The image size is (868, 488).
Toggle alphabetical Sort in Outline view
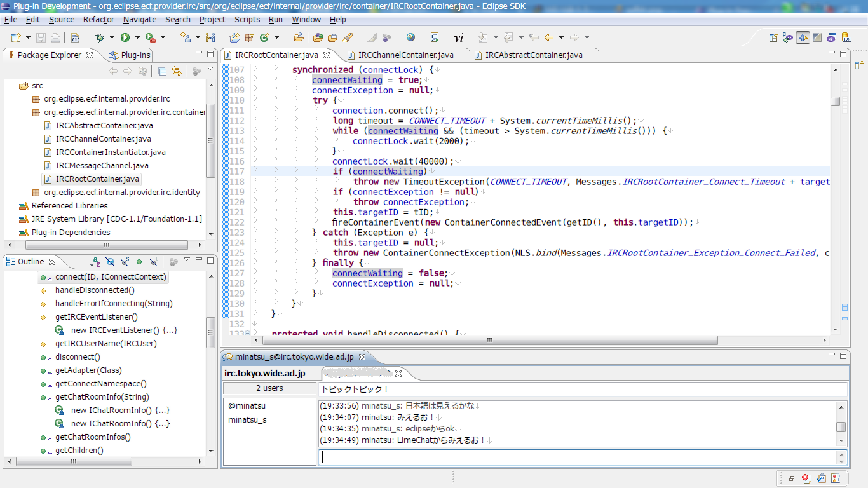click(x=95, y=261)
